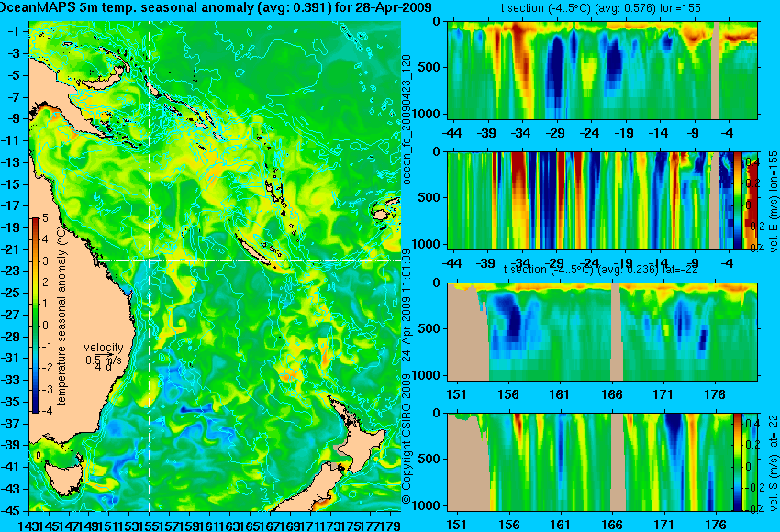Click the temperature seasonal anomaly color bar on map

(36, 316)
